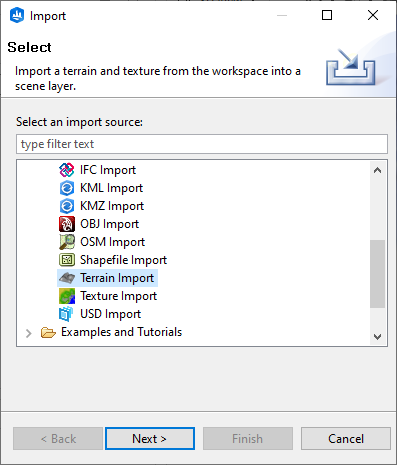Focus the type filter text field

pyautogui.click(x=202, y=144)
